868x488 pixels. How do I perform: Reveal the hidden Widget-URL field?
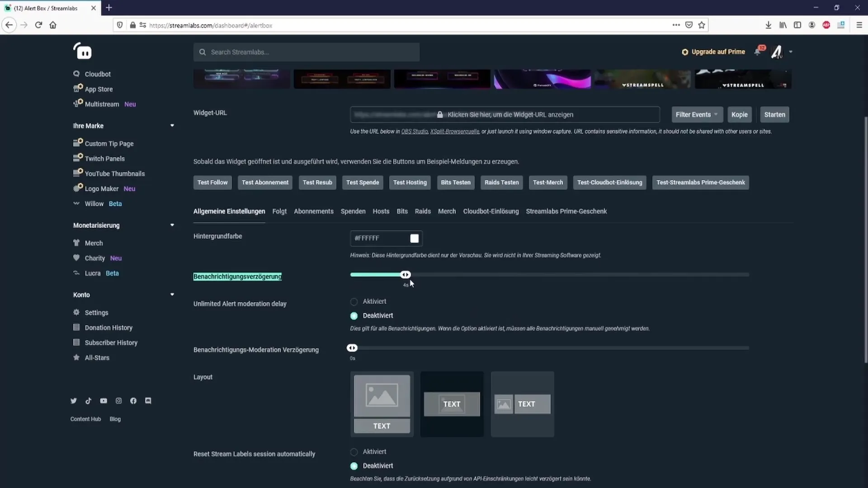coord(505,114)
